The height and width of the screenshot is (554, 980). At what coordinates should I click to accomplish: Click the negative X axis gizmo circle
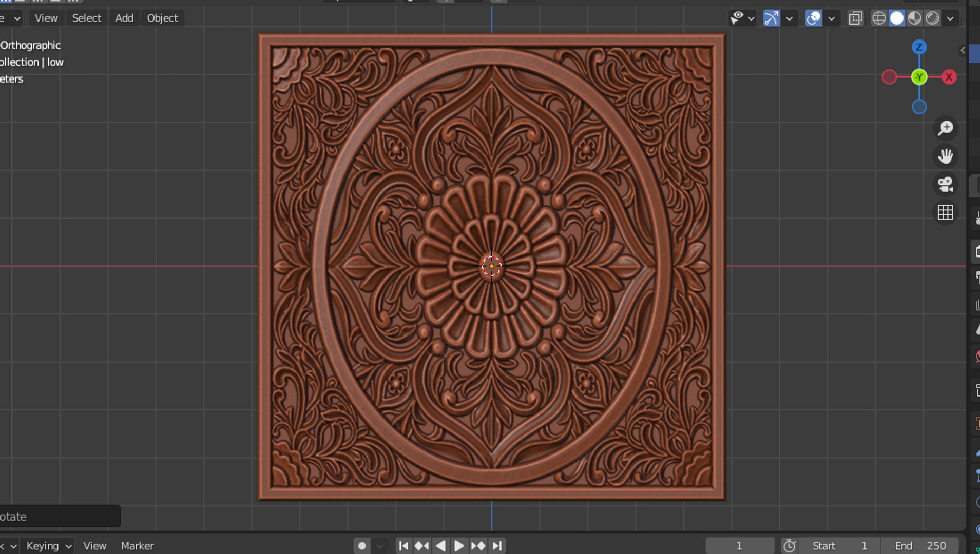click(x=889, y=77)
